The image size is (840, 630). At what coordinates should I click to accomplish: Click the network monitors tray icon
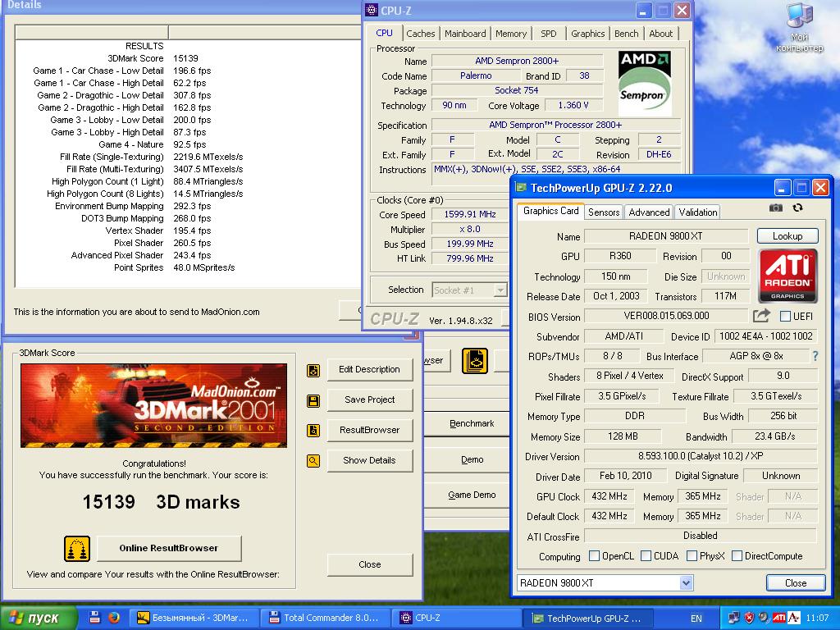tap(734, 618)
